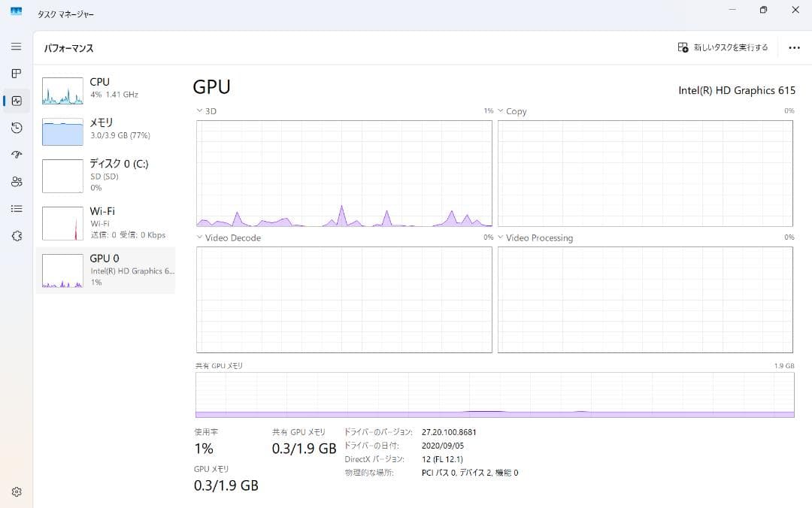Viewport: 812px width, 508px height.
Task: Open Task Manager settings gear
Action: (x=17, y=491)
